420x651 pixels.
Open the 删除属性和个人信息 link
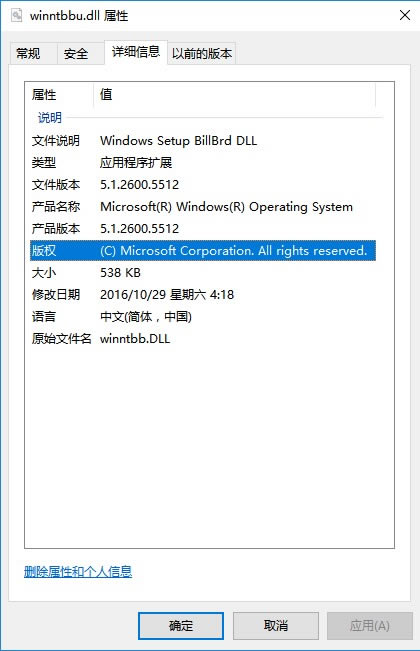pyautogui.click(x=78, y=572)
